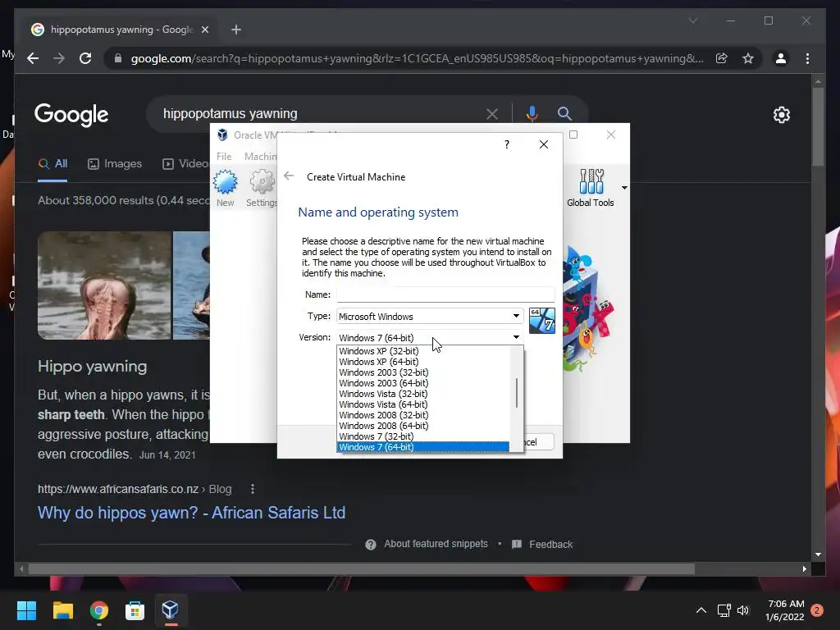Click the Chrome tab search chevron

pos(692,21)
